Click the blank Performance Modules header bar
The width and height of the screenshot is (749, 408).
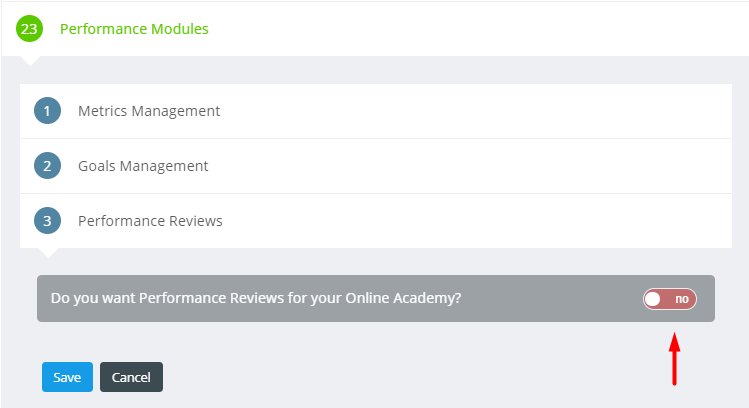[x=478, y=29]
